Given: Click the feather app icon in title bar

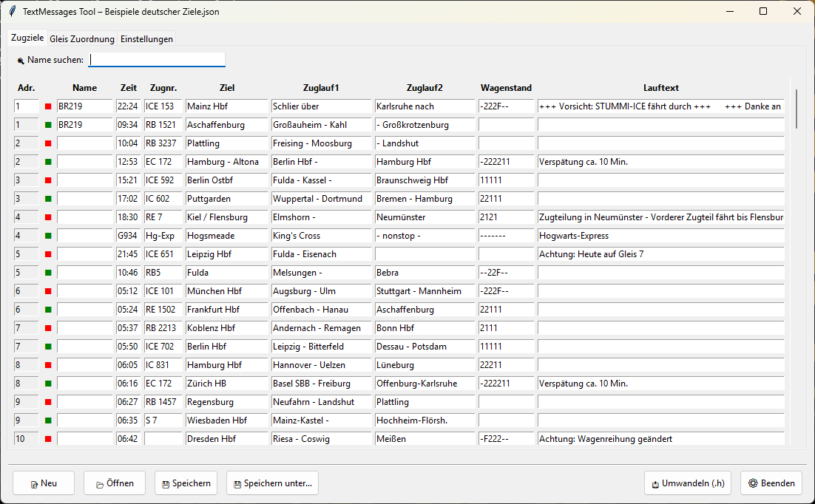Looking at the screenshot, I should click(12, 12).
